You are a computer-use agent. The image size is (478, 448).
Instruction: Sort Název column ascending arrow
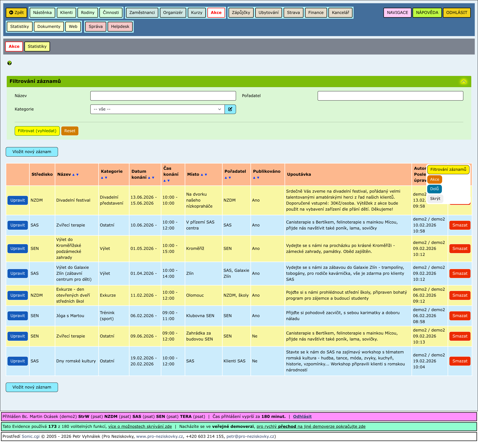74,175
